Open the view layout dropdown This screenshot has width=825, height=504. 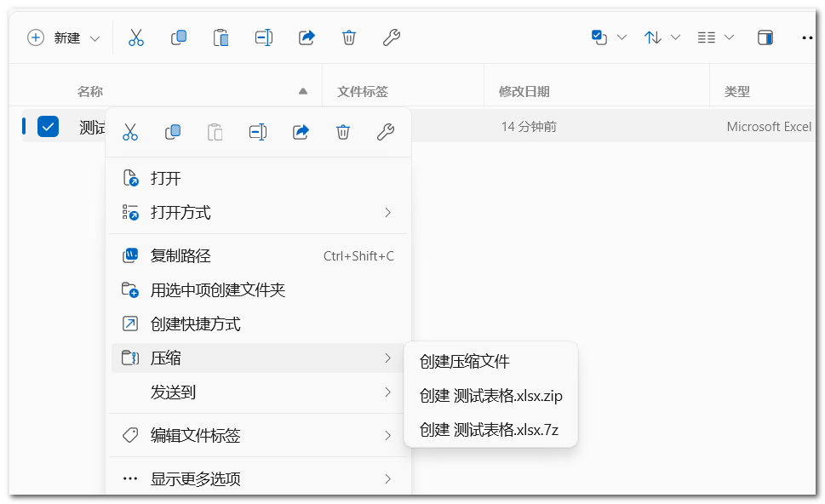point(715,37)
